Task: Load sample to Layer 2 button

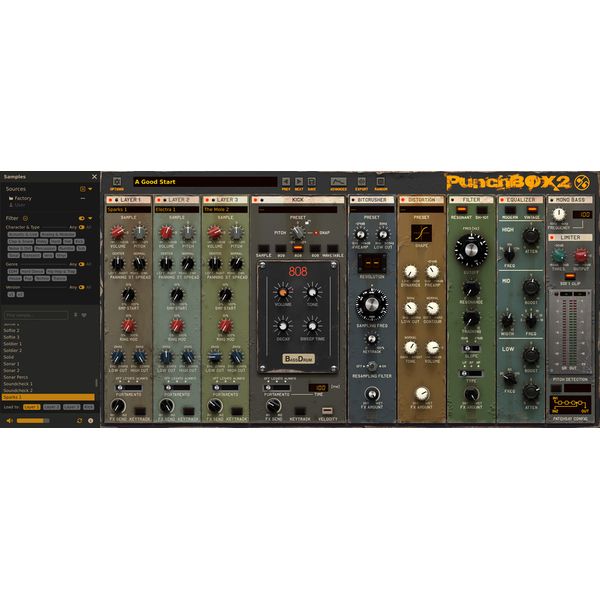Action: point(51,407)
